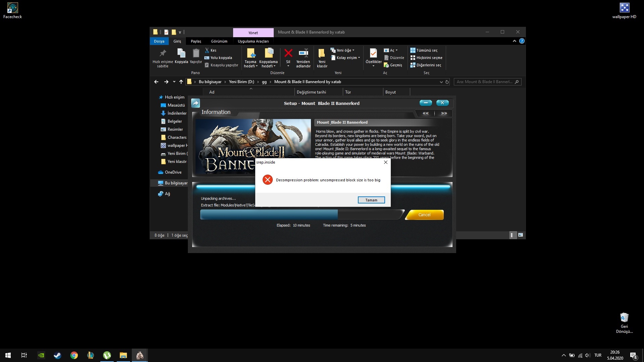This screenshot has width=644, height=362.
Task: Click the setup progress bar
Action: (302, 215)
